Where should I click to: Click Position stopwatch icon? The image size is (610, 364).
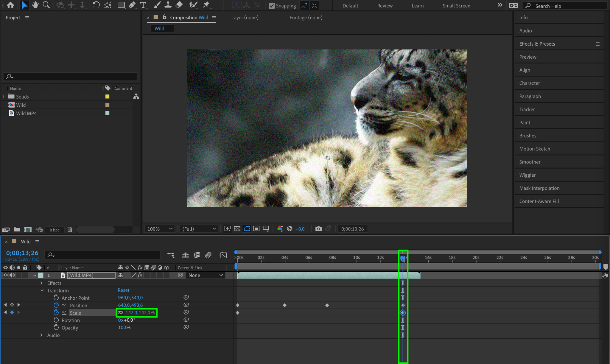[56, 305]
